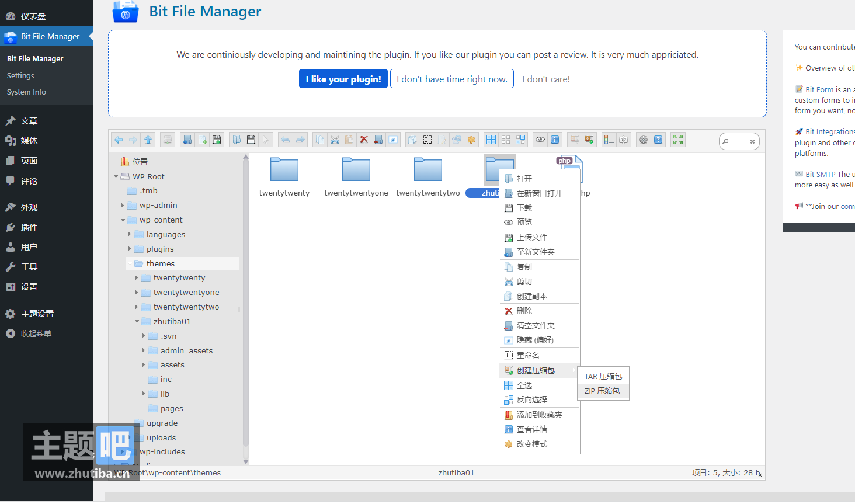Expand the plugins folder arrow
855x504 pixels.
130,249
